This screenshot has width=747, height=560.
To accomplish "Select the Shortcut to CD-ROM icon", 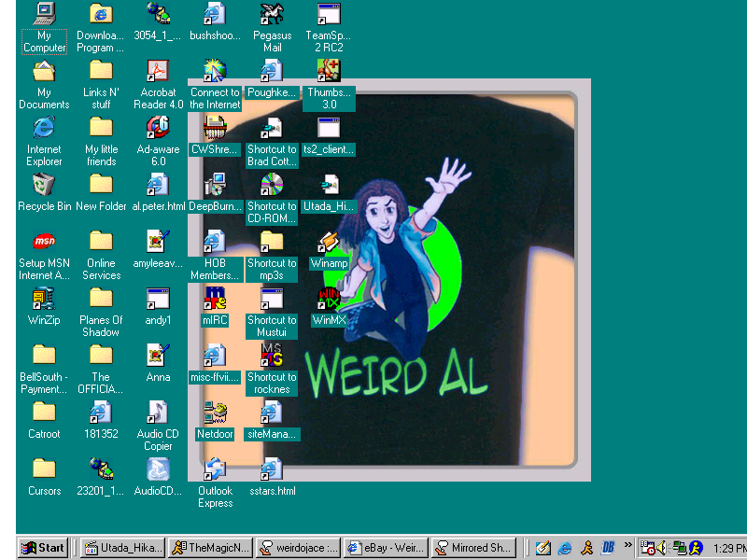I will pos(272,184).
